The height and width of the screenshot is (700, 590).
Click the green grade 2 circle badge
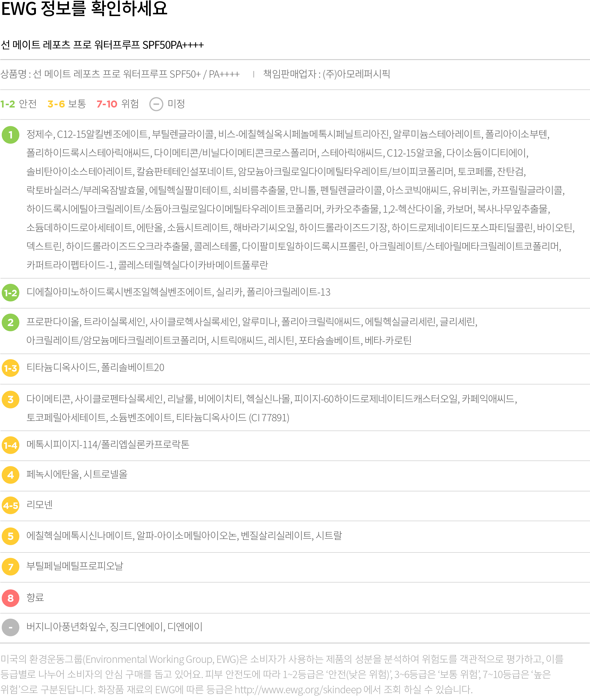[x=10, y=323]
